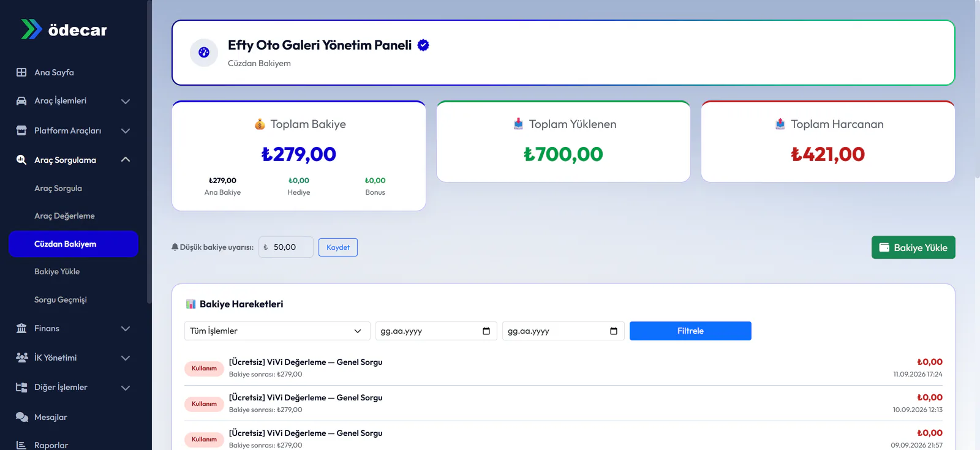Click the ₺421,00 Toplam Harcanan amount
The height and width of the screenshot is (450, 980).
(x=828, y=154)
